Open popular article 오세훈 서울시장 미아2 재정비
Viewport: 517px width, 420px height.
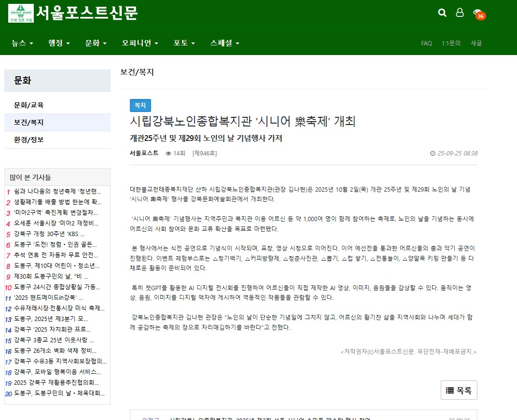click(56, 223)
